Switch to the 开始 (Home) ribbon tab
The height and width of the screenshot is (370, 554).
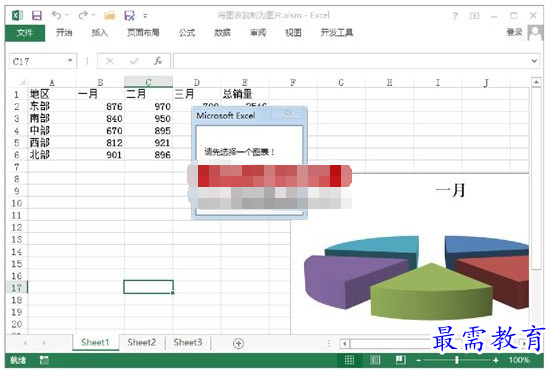pos(64,33)
